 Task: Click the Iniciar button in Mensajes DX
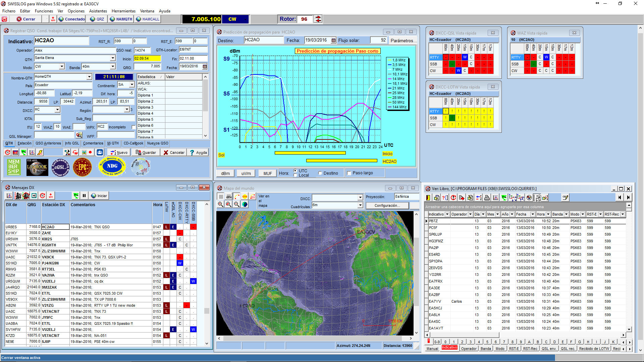(99, 196)
